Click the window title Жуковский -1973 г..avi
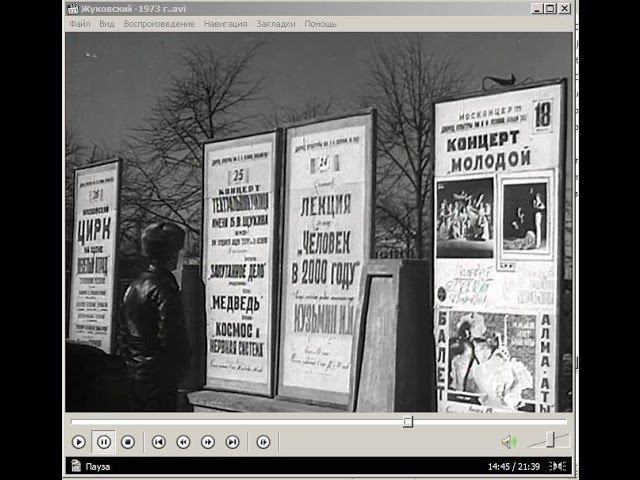Viewport: 640px width, 480px height. tap(133, 9)
